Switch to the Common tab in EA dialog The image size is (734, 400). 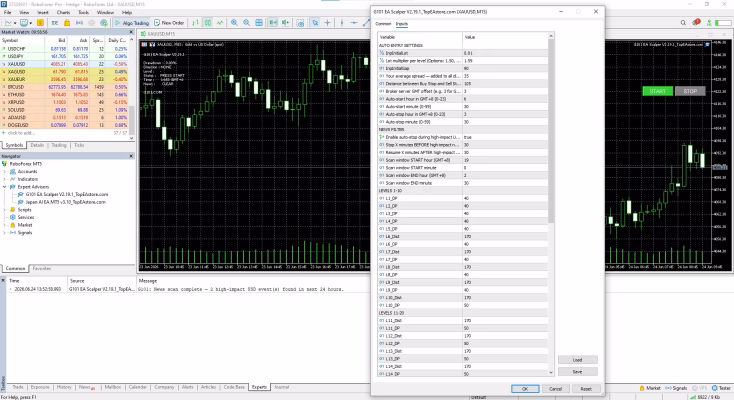[383, 23]
